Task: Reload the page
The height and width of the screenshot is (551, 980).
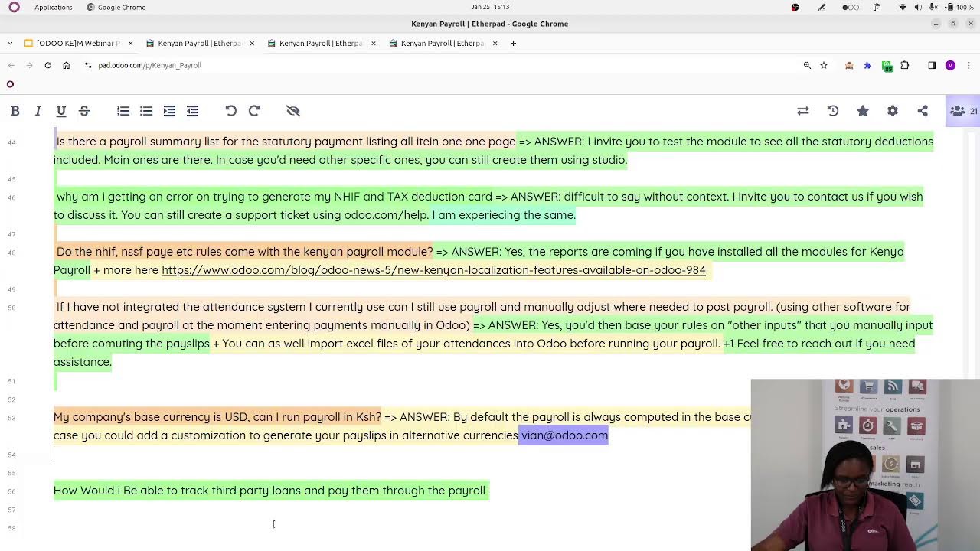Action: pos(47,65)
